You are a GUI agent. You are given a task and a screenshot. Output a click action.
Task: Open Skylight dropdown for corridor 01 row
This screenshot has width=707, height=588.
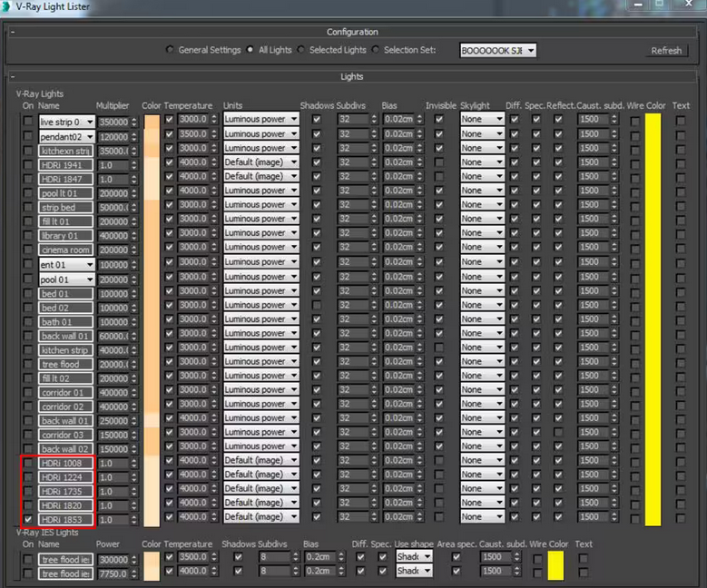pyautogui.click(x=482, y=389)
